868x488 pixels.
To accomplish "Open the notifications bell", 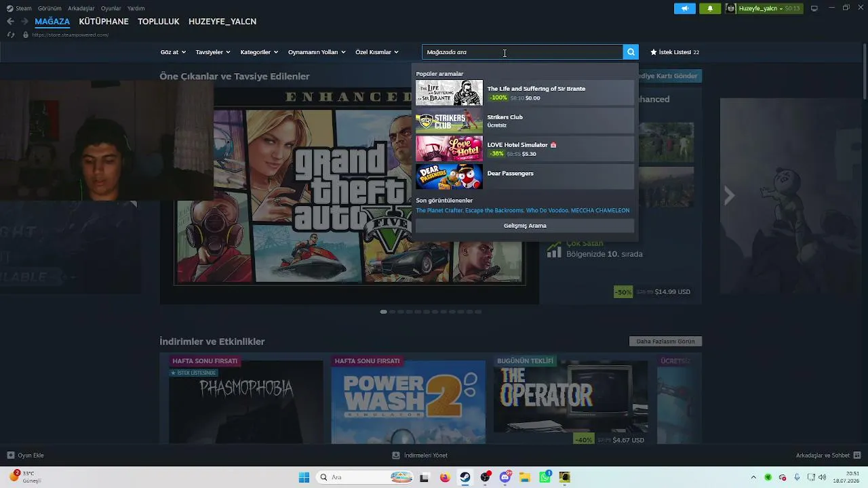I will coord(710,8).
